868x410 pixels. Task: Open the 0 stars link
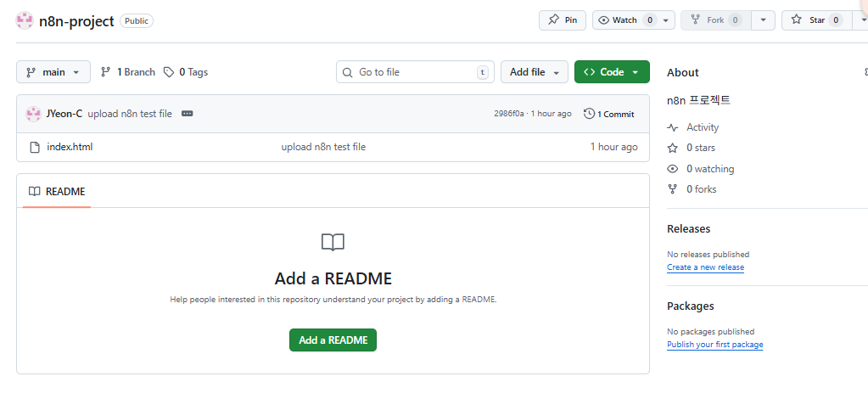pos(701,148)
